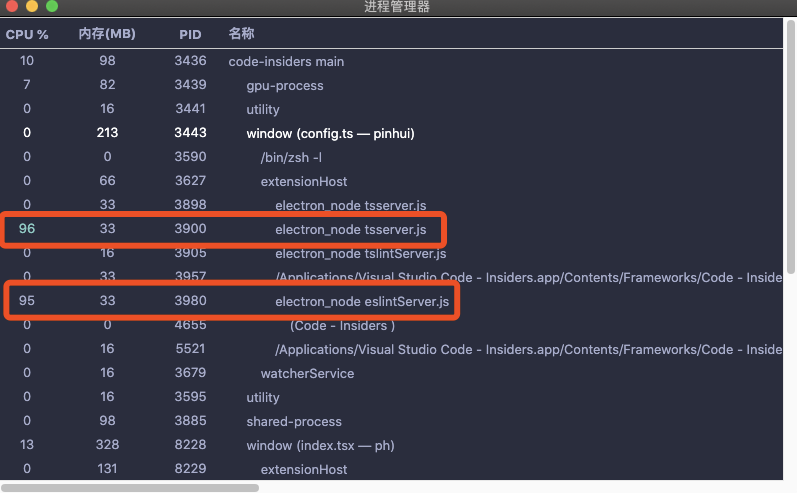
Task: Sort by the 名称 column header
Action: [241, 34]
